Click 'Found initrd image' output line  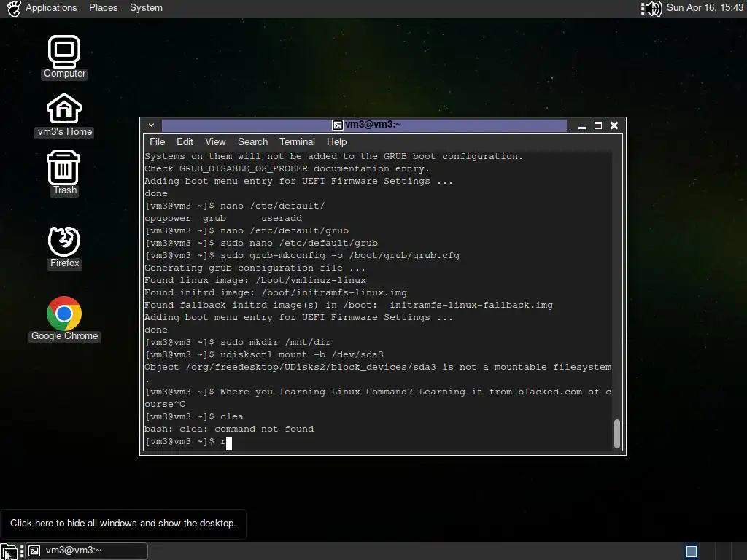click(x=276, y=293)
